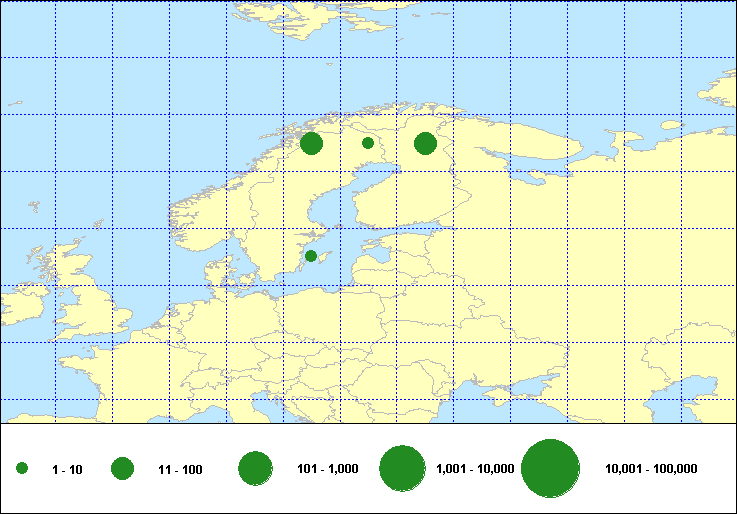The width and height of the screenshot is (737, 514).
Task: Click the green marker over northeastern Finland
Action: 425,144
